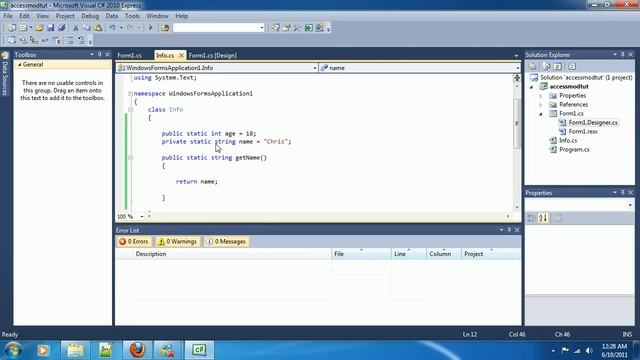The height and width of the screenshot is (360, 640).
Task: Click the Open File toolbar icon
Action: pos(39,28)
